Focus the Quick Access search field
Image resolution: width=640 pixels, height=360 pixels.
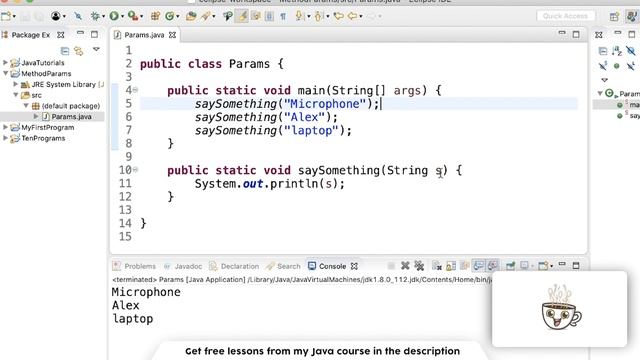point(565,16)
